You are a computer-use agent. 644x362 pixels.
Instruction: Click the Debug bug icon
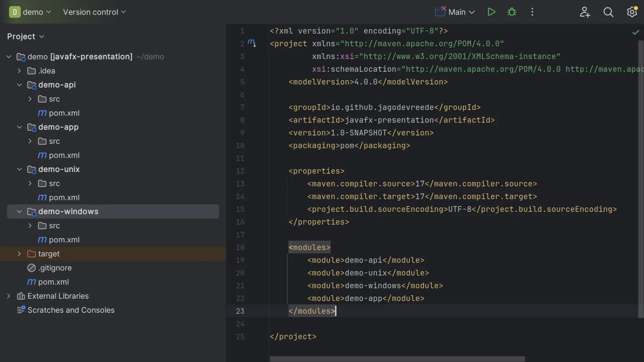click(x=512, y=12)
